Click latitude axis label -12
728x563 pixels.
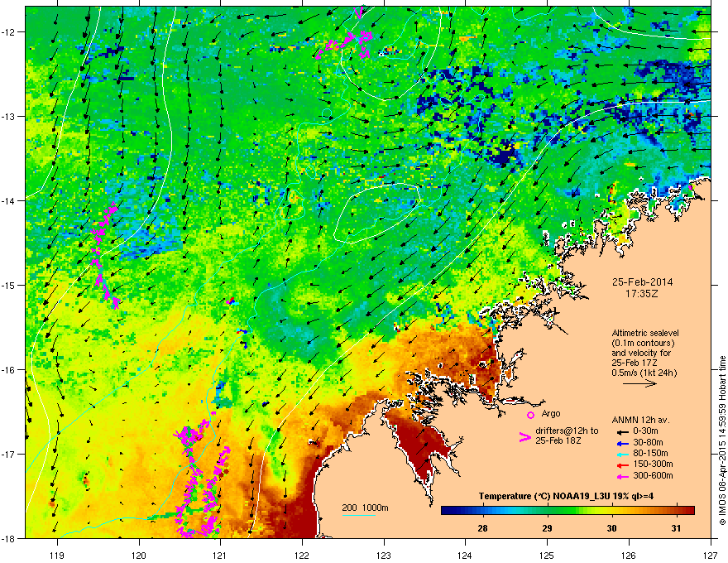tap(9, 32)
